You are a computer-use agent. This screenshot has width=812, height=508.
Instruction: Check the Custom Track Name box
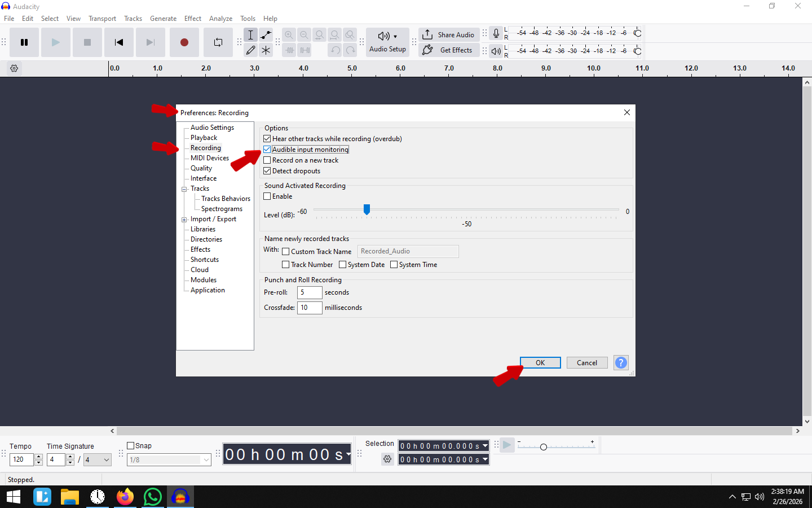[286, 252]
